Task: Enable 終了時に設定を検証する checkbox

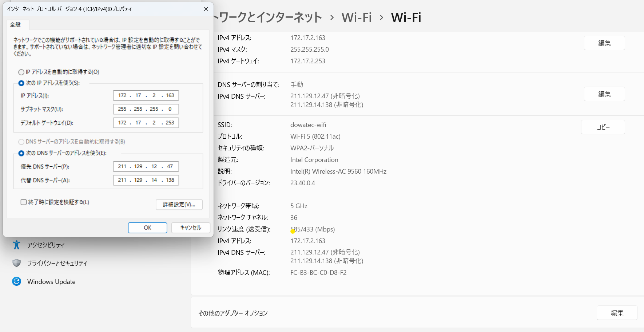Action: (23, 202)
